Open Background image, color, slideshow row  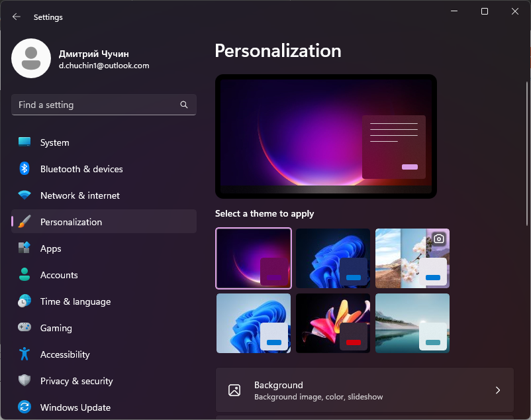point(365,390)
